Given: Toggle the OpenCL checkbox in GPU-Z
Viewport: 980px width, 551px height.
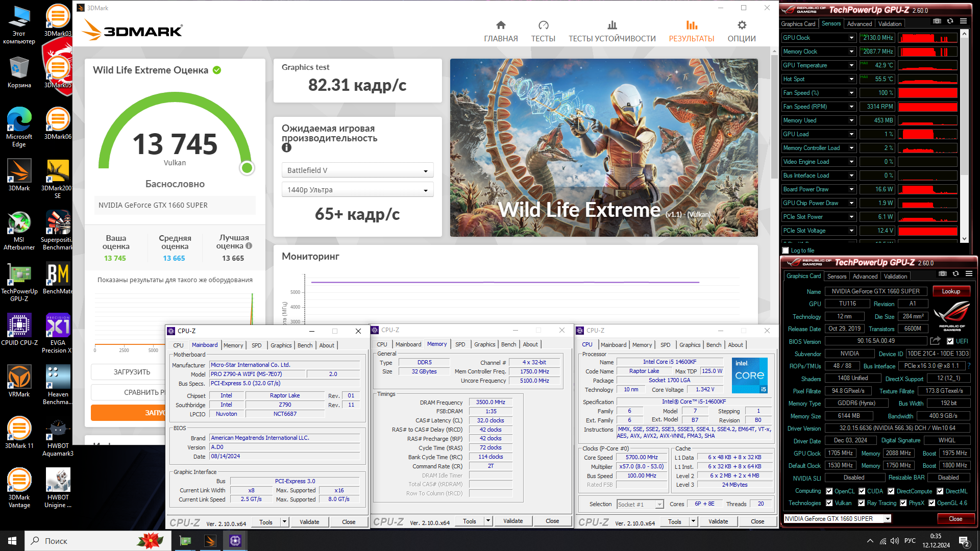Looking at the screenshot, I should tap(829, 491).
